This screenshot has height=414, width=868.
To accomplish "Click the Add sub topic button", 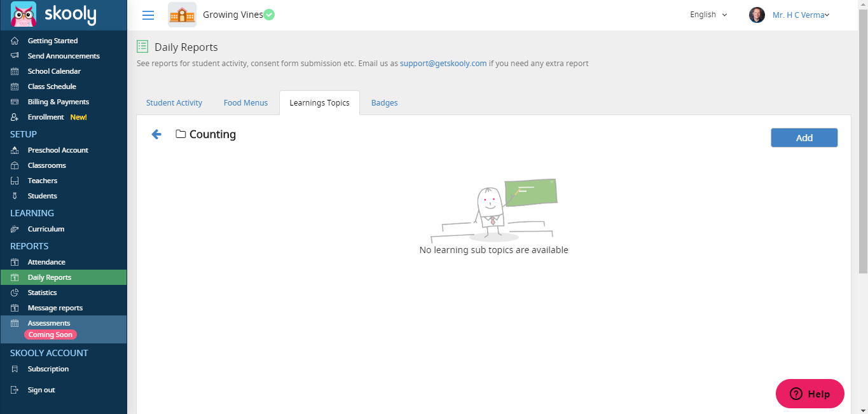I will tap(804, 138).
